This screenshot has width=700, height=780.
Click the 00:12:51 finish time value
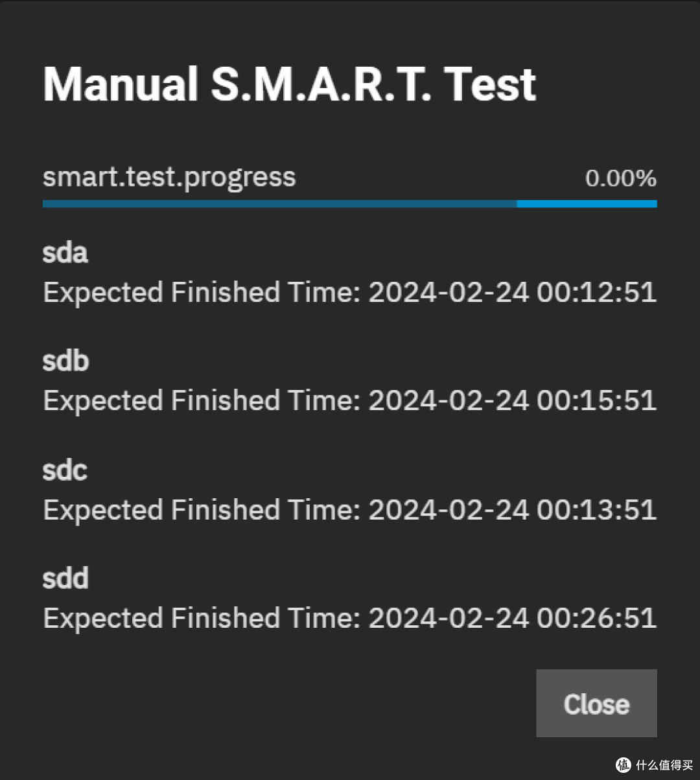(x=597, y=292)
